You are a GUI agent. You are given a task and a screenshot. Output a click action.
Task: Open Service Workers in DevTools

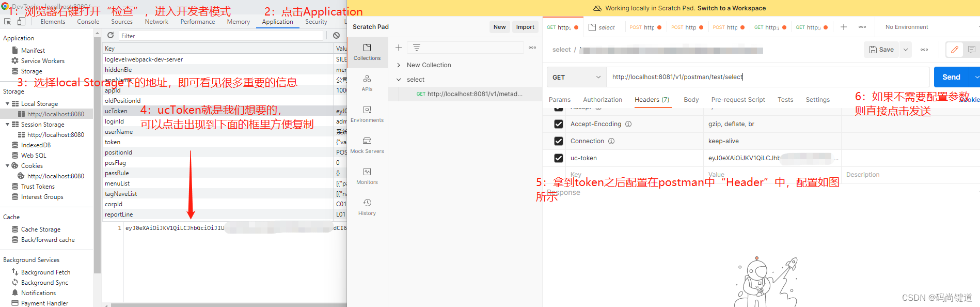click(43, 61)
